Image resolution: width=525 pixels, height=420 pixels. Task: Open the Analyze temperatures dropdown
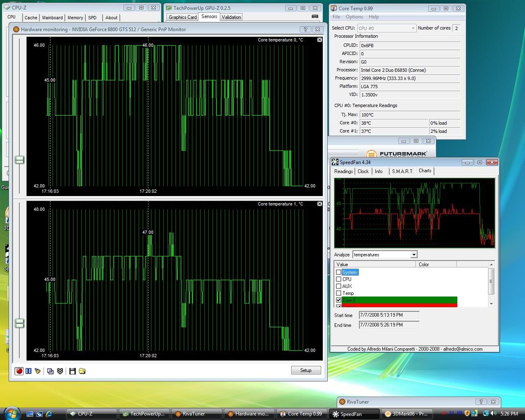(x=413, y=255)
